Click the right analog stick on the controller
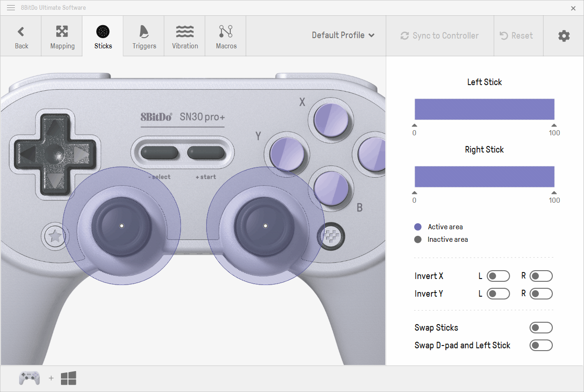 coord(265,226)
